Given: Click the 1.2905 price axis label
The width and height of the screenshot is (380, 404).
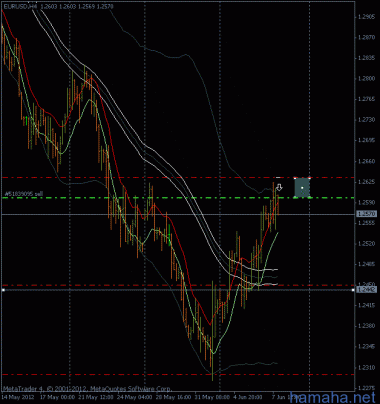Looking at the screenshot, I should coord(366,17).
